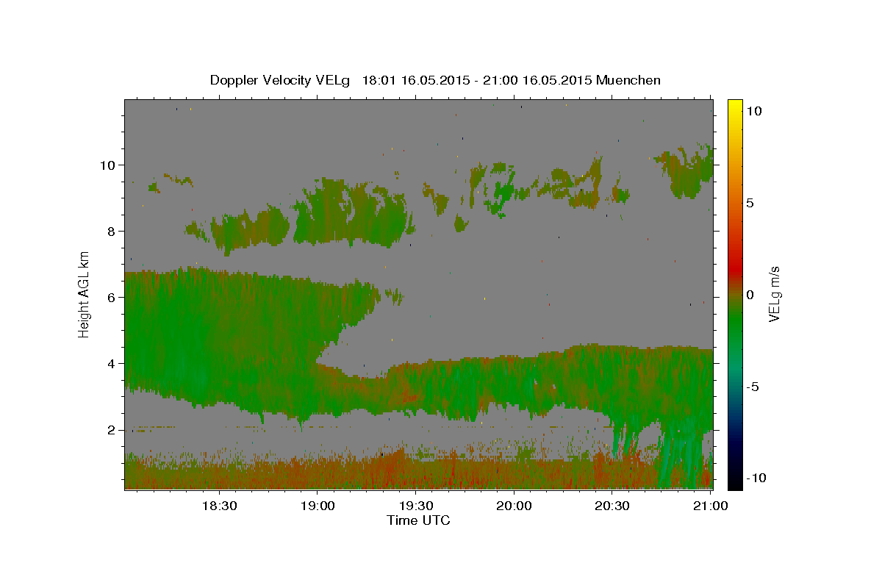Click the 20:30 time tick label

[x=612, y=506]
